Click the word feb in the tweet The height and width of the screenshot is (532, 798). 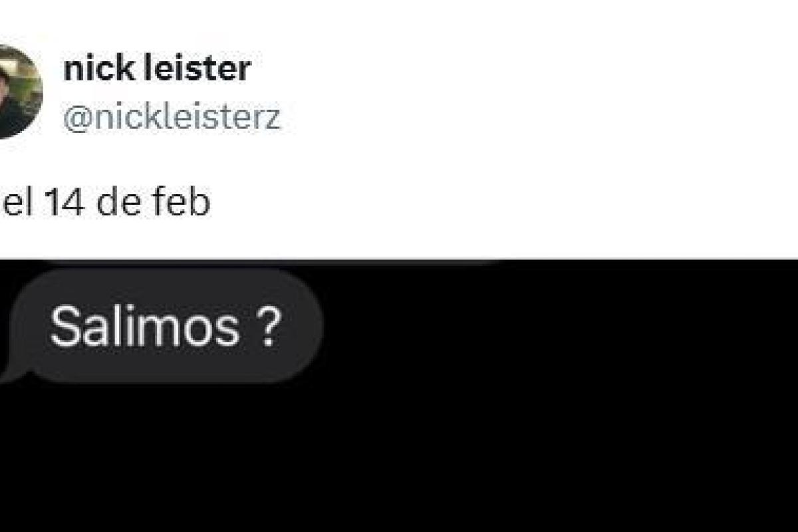(x=181, y=203)
